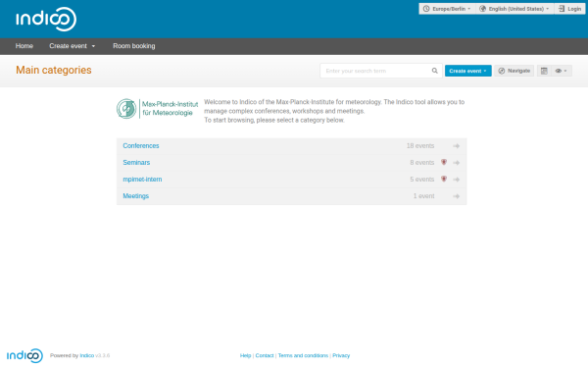The width and height of the screenshot is (588, 368).
Task: Open the eye view options dropdown
Action: coord(562,71)
